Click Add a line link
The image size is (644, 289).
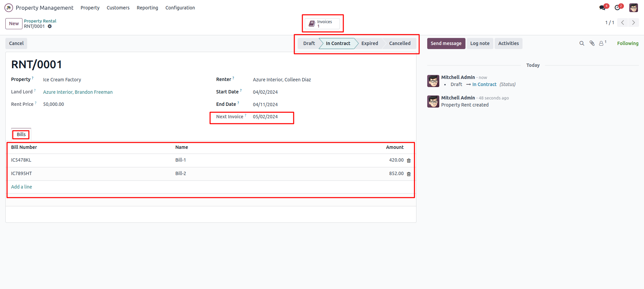(x=21, y=187)
